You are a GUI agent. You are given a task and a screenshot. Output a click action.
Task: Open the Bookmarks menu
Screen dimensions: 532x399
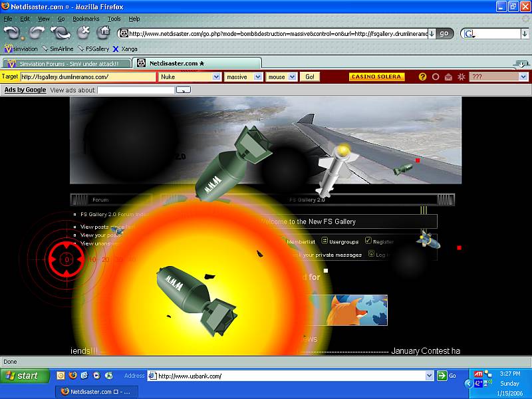(x=86, y=19)
